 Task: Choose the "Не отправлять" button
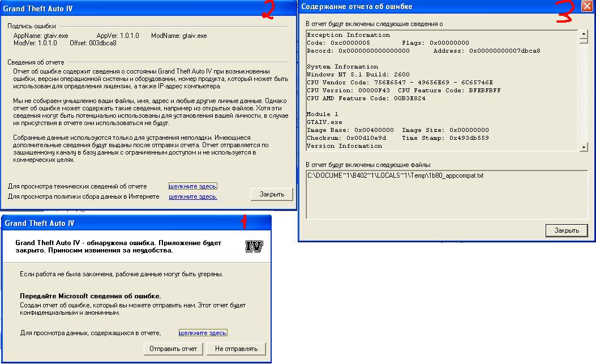pyautogui.click(x=236, y=349)
